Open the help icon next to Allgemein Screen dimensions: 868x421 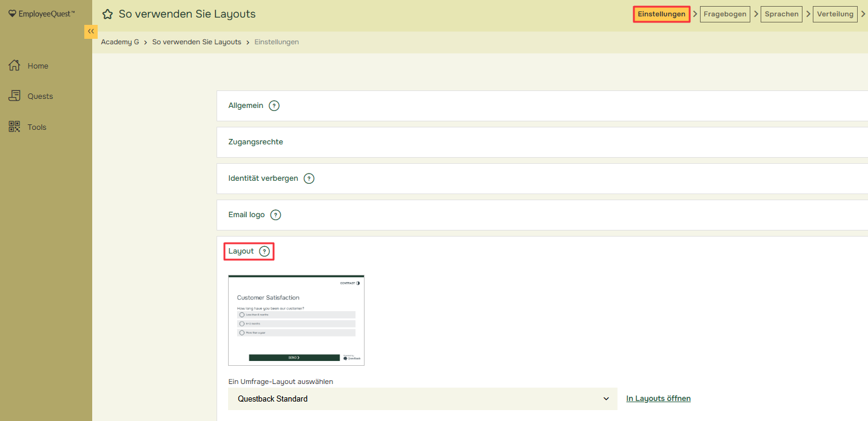click(x=274, y=106)
